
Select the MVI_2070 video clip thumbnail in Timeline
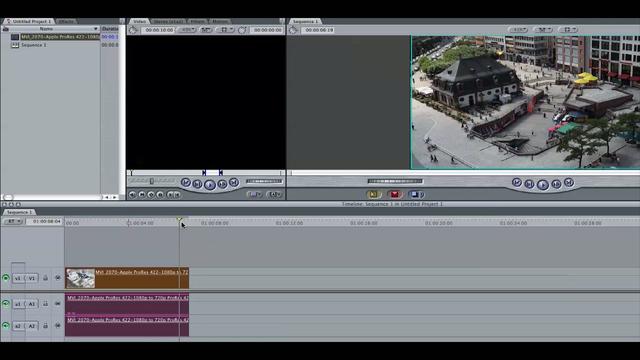(80, 278)
